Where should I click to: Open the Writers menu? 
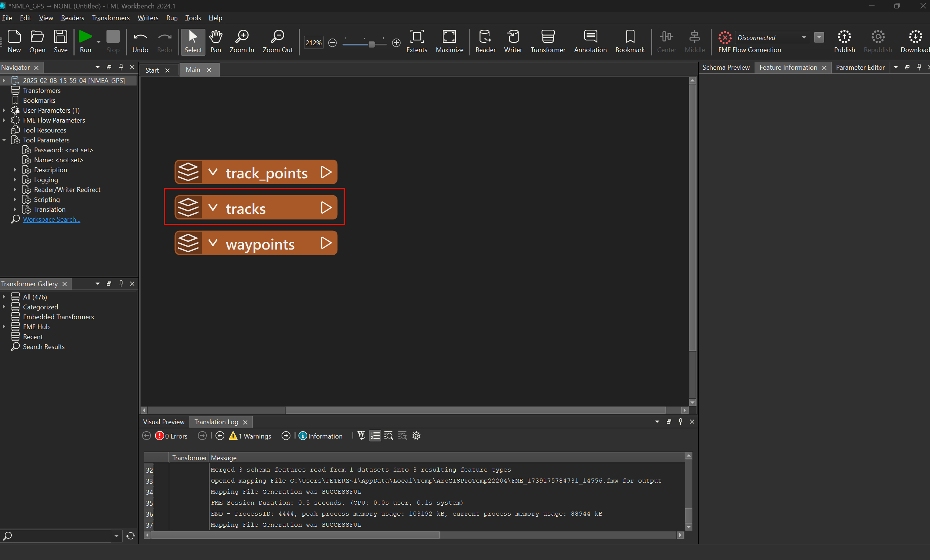[148, 18]
